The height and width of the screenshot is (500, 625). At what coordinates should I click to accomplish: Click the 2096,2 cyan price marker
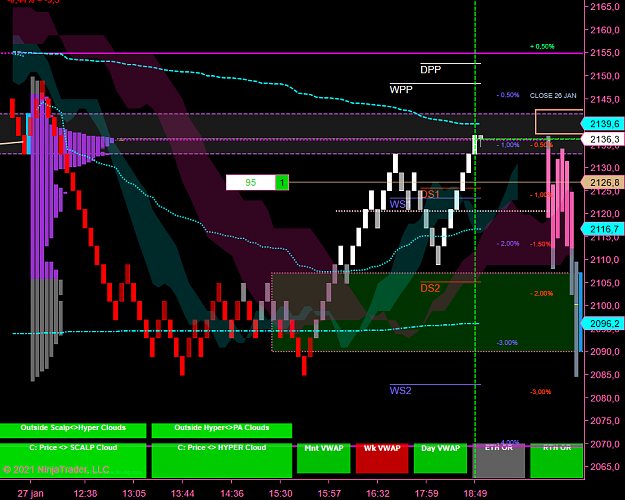603,323
